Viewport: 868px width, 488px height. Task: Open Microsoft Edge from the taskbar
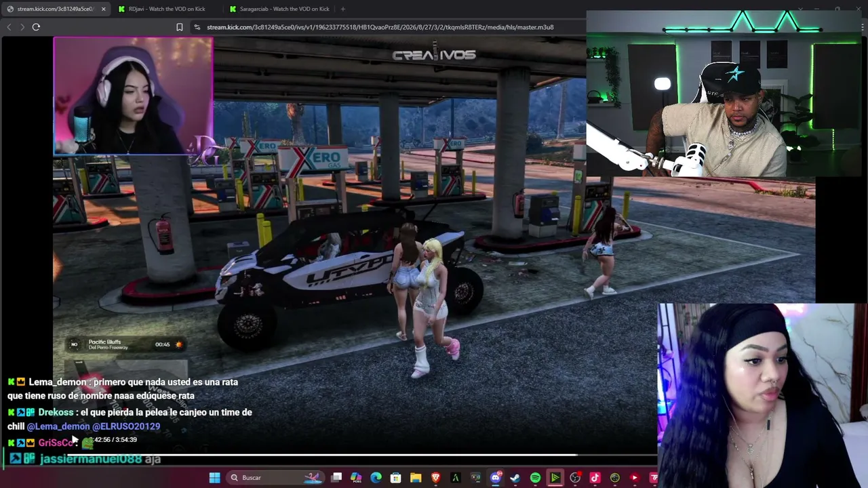tap(376, 478)
